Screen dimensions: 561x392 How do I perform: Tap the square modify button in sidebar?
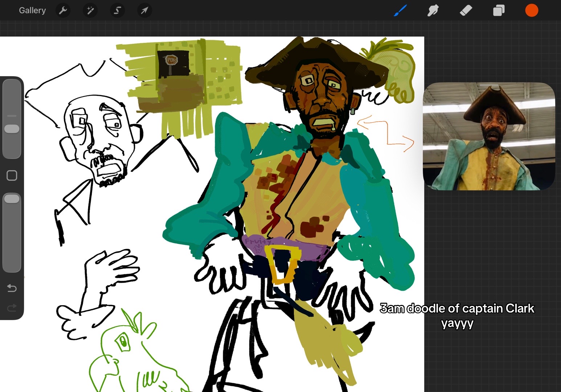tap(12, 176)
